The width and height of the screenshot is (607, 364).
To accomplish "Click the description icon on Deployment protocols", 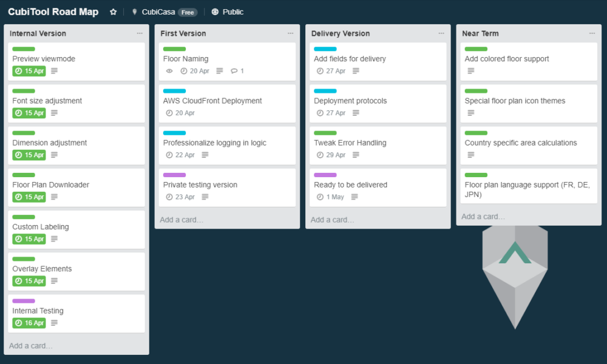I will [356, 113].
